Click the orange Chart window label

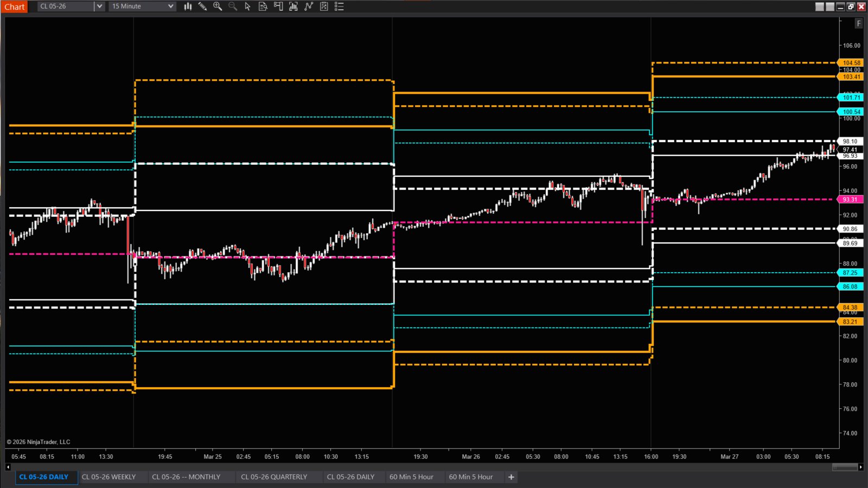(x=15, y=7)
